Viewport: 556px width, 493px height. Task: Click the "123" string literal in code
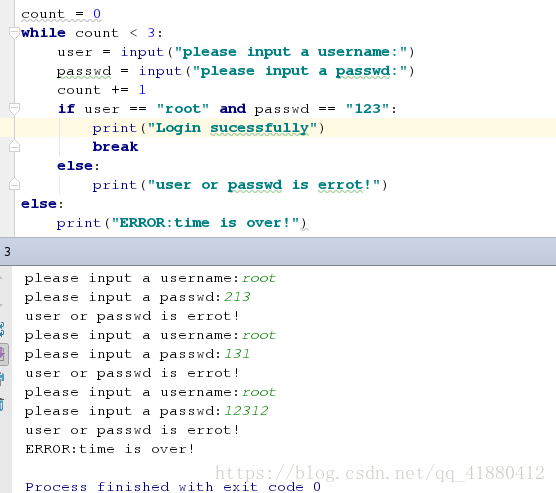(x=367, y=109)
